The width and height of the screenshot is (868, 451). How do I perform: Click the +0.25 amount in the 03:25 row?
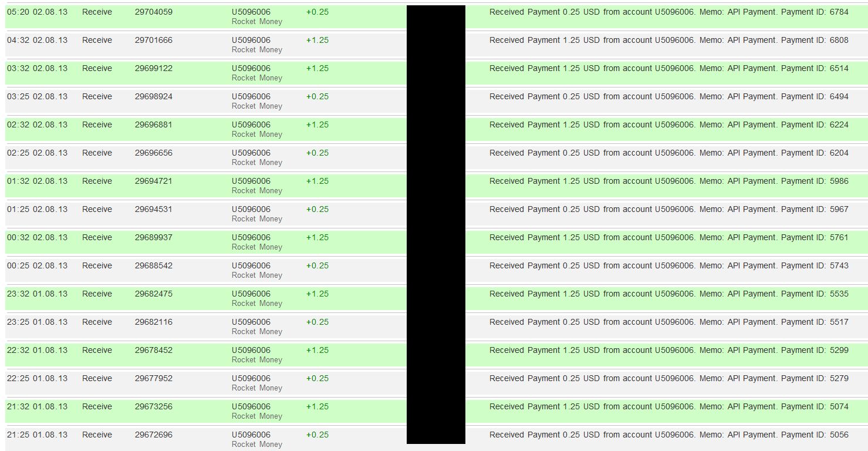(x=318, y=96)
